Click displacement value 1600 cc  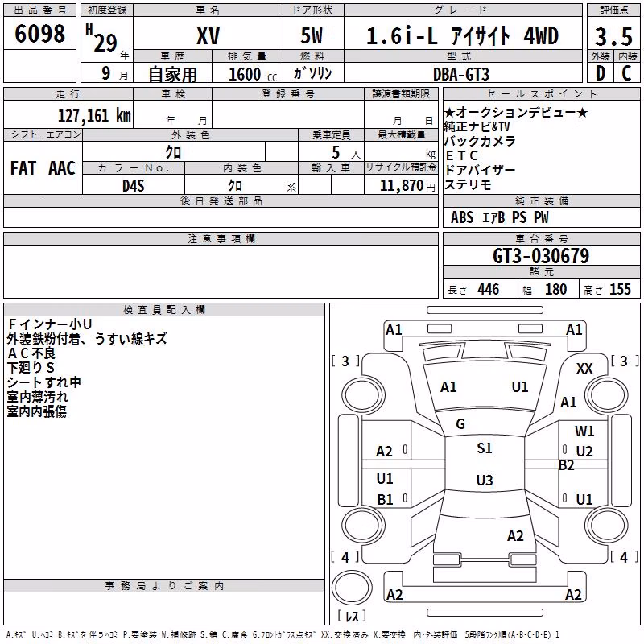click(253, 74)
